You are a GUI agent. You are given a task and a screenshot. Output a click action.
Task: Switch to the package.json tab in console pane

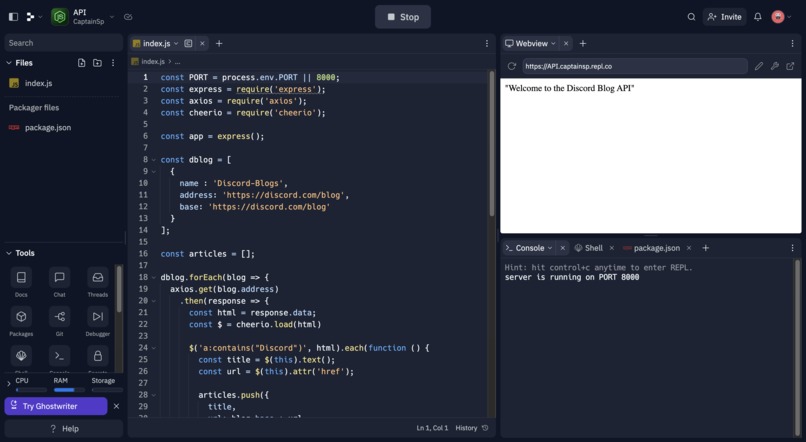[651, 248]
